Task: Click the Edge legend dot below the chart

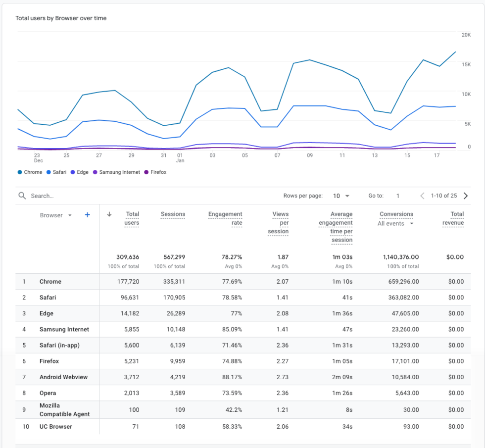Action: click(73, 172)
